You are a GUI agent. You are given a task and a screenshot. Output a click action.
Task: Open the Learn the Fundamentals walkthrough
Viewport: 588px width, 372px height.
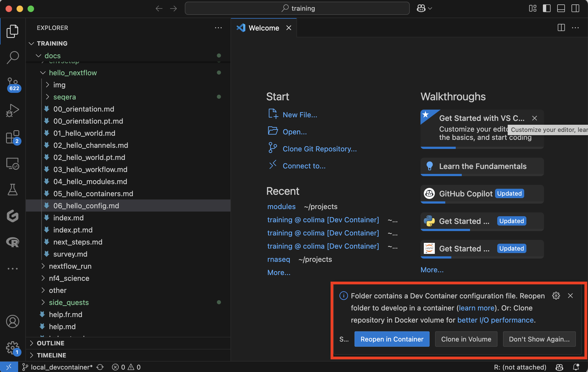tap(482, 166)
